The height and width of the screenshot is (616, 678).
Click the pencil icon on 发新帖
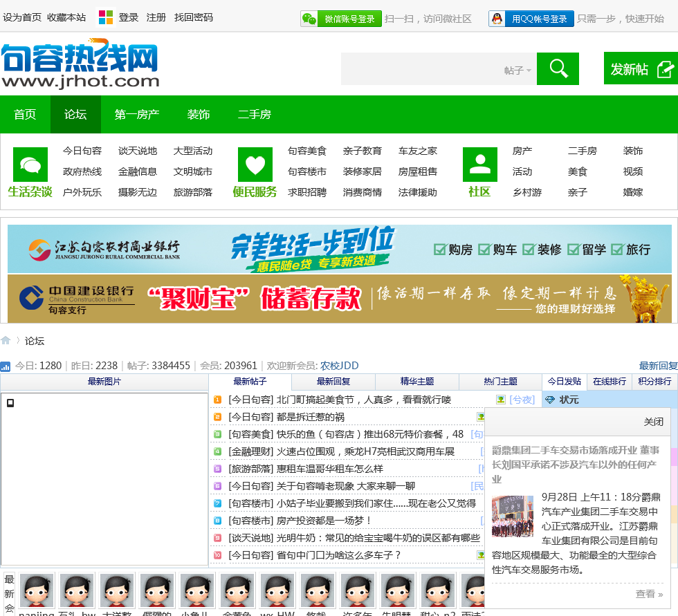(666, 69)
